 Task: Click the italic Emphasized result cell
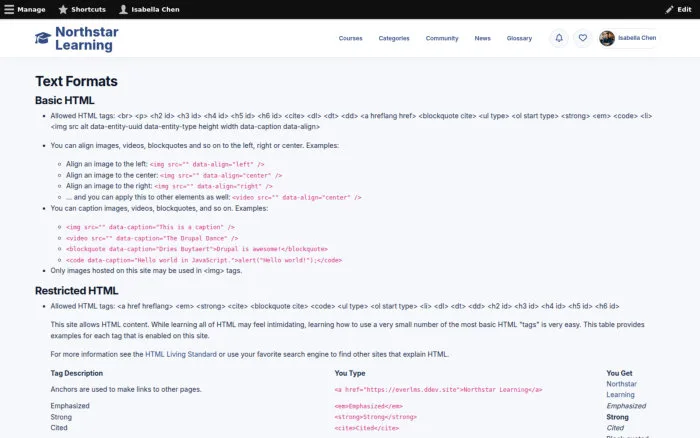[626, 406]
